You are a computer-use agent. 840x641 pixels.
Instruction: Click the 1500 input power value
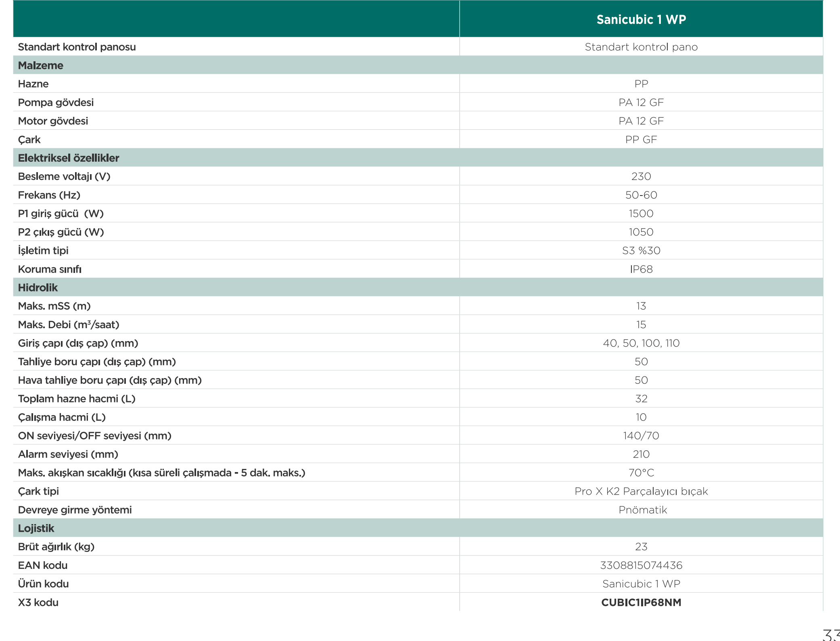click(x=641, y=214)
